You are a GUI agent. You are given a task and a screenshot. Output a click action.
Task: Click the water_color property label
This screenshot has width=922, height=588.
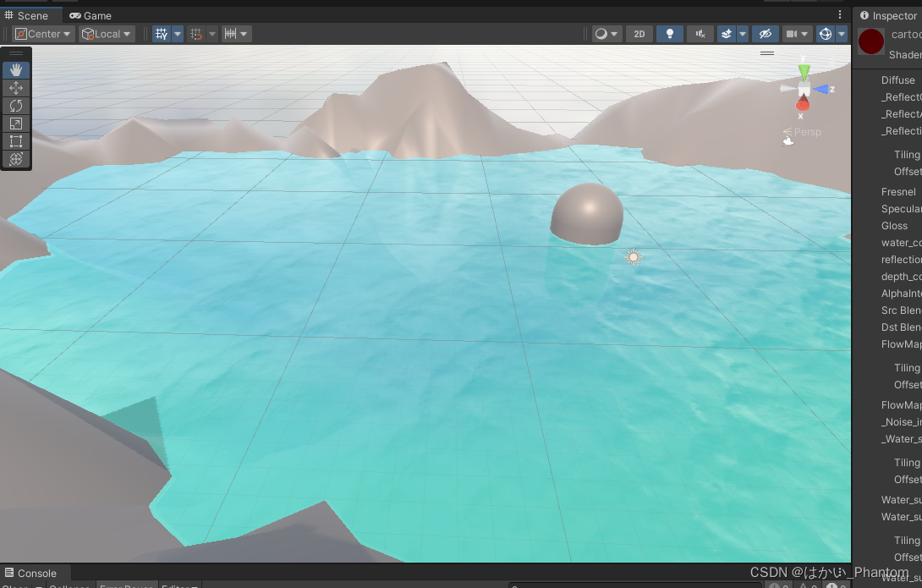[901, 243]
